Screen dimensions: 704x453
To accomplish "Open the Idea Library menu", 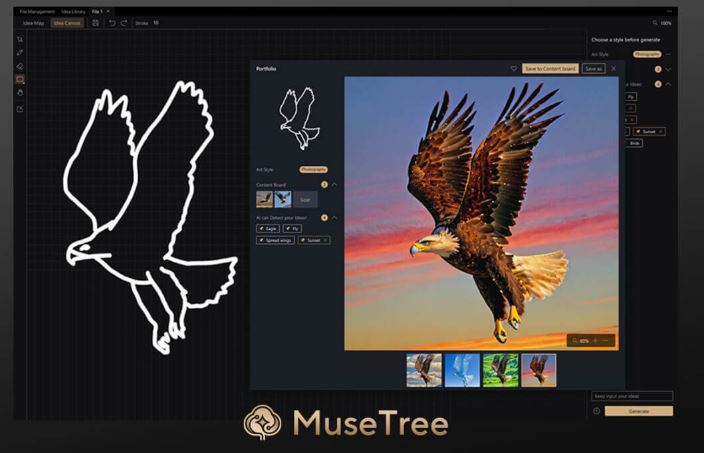I will point(73,11).
